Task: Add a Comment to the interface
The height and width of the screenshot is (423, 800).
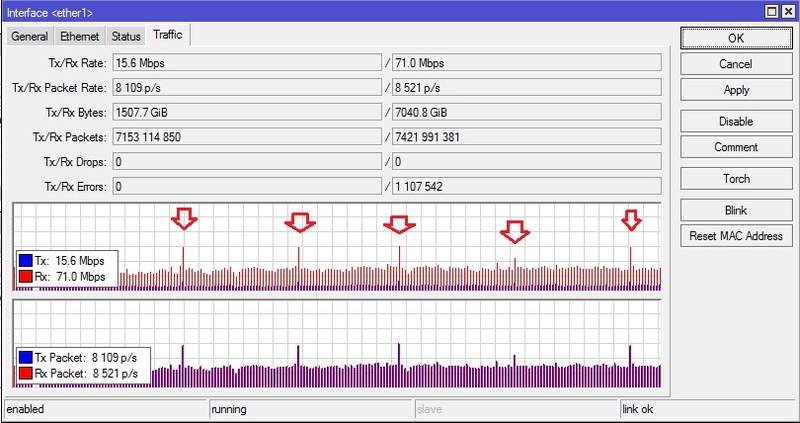Action: [736, 147]
